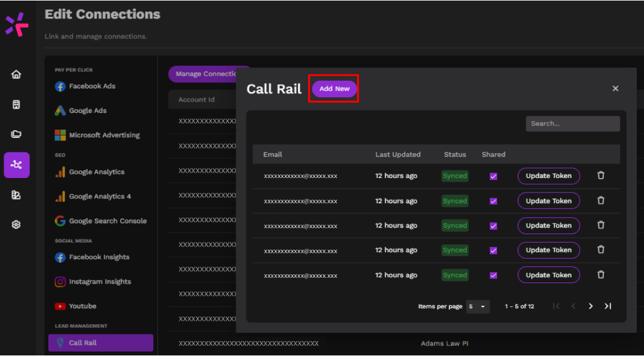
Task: Open the settings gear in left navigation
Action: click(16, 225)
